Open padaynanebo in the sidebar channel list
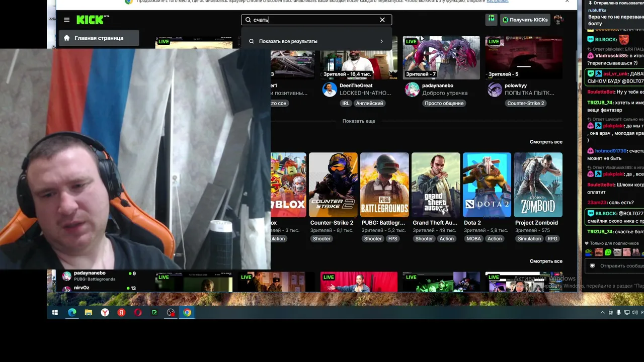The height and width of the screenshot is (362, 644). (99, 276)
